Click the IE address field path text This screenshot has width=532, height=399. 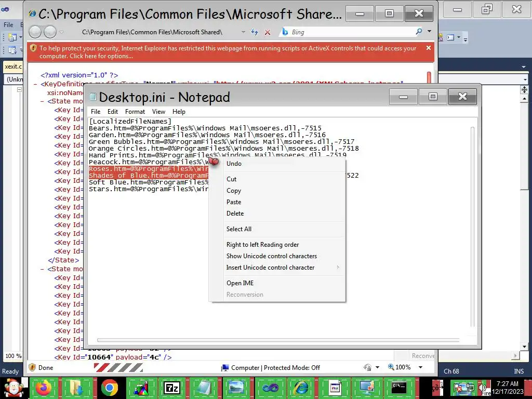click(x=152, y=32)
